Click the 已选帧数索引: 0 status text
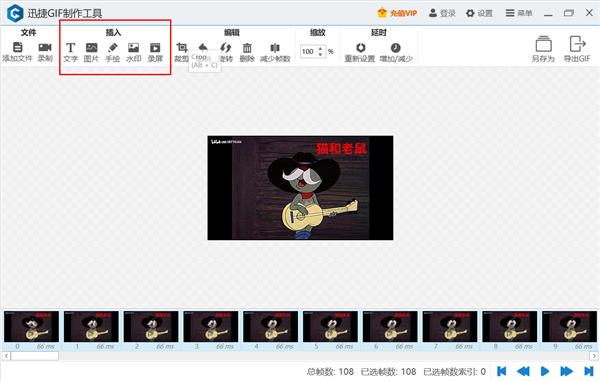The width and height of the screenshot is (600, 381). (455, 371)
